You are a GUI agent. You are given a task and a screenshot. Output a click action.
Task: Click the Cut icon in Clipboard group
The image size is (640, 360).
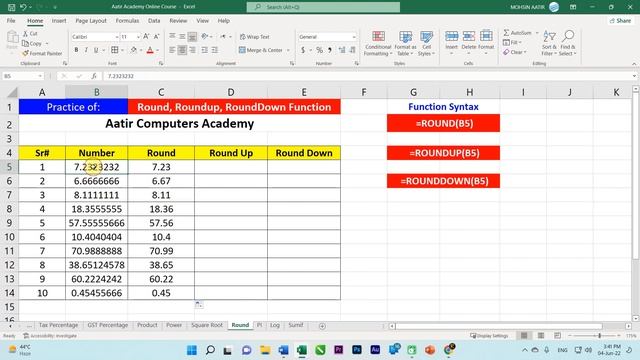[30, 33]
